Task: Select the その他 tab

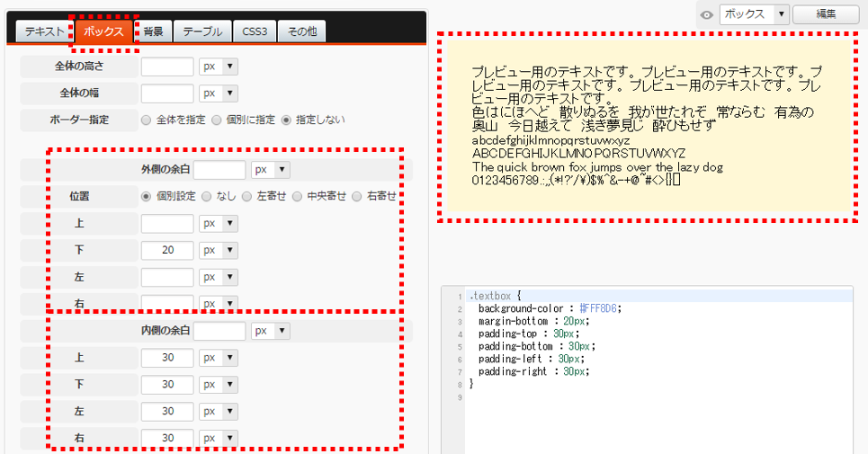Action: (x=301, y=31)
